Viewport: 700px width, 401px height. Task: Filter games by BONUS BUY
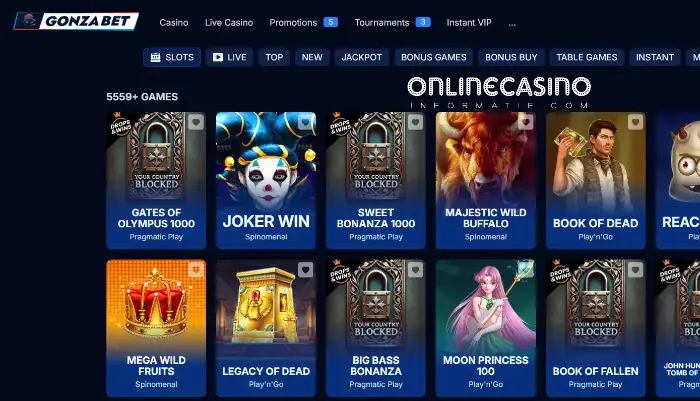[511, 57]
